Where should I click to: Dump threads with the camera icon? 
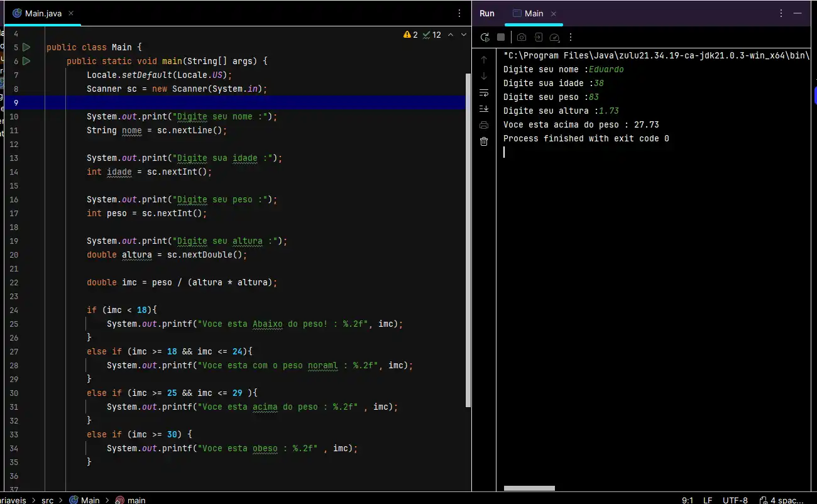[522, 37]
